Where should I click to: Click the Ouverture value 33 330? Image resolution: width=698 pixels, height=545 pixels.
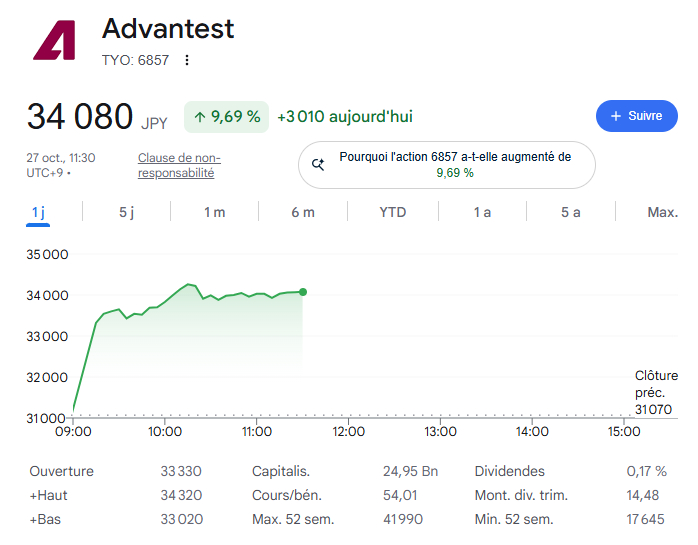click(x=181, y=471)
